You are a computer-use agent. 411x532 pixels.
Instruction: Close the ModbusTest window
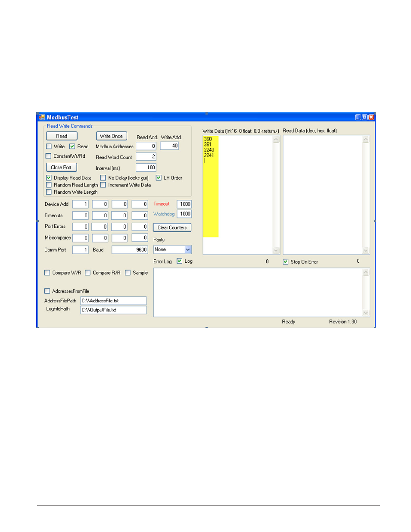[371, 117]
